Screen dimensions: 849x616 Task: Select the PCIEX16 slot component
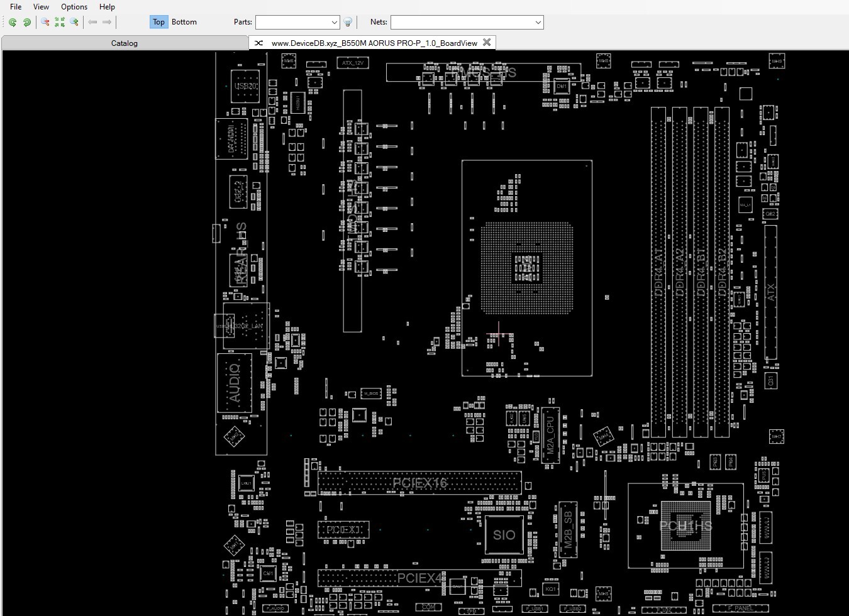pyautogui.click(x=419, y=483)
